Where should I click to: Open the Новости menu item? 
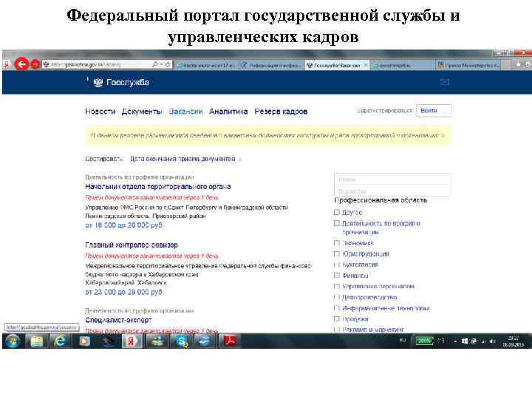click(100, 112)
